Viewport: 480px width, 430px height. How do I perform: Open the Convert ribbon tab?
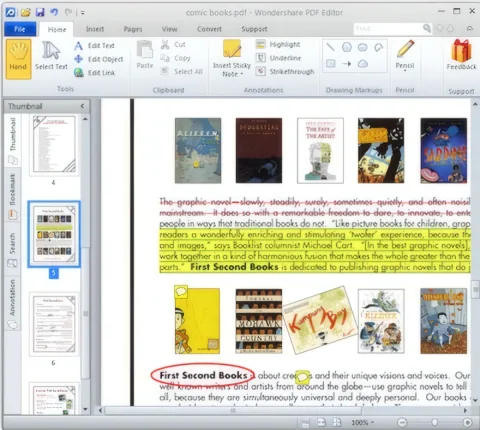(209, 29)
